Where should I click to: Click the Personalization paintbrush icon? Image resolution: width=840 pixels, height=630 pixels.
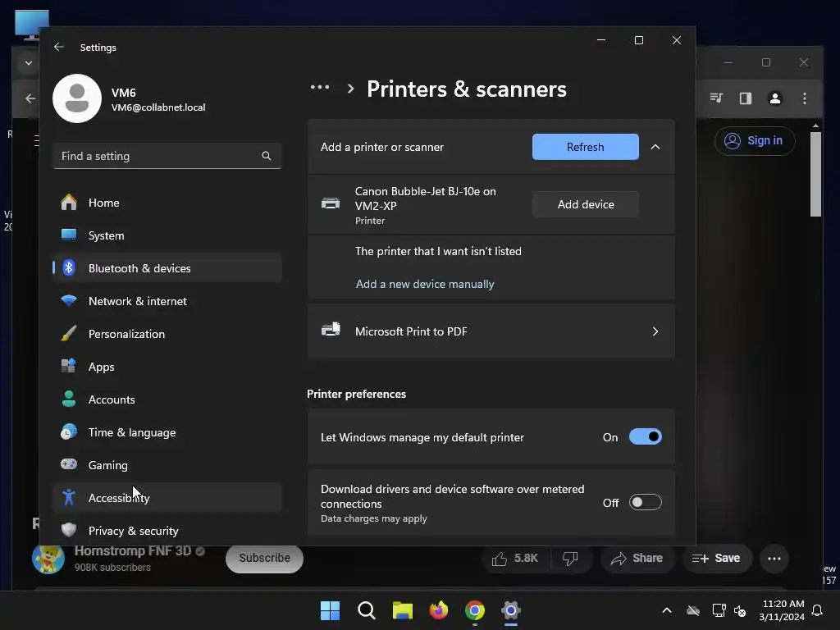pos(69,333)
